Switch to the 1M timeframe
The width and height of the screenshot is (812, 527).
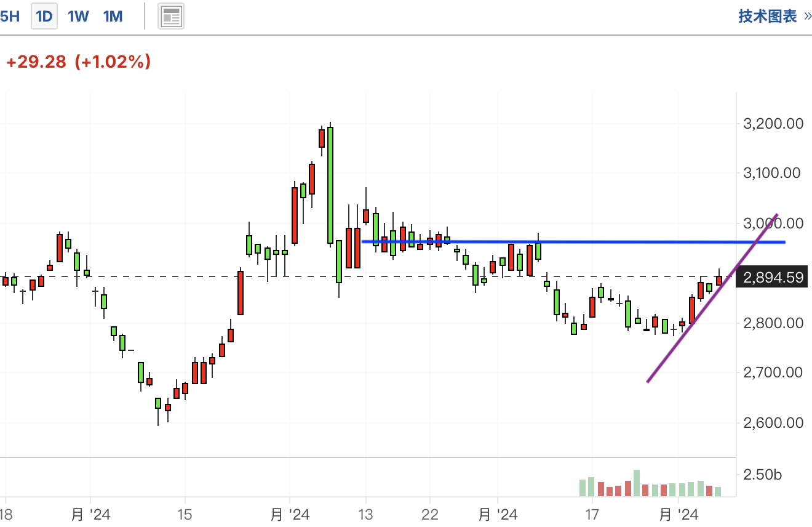coord(113,17)
